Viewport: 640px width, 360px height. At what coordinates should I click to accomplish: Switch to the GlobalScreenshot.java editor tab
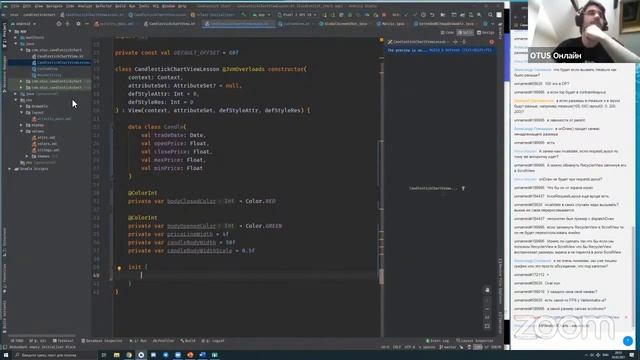[x=344, y=24]
